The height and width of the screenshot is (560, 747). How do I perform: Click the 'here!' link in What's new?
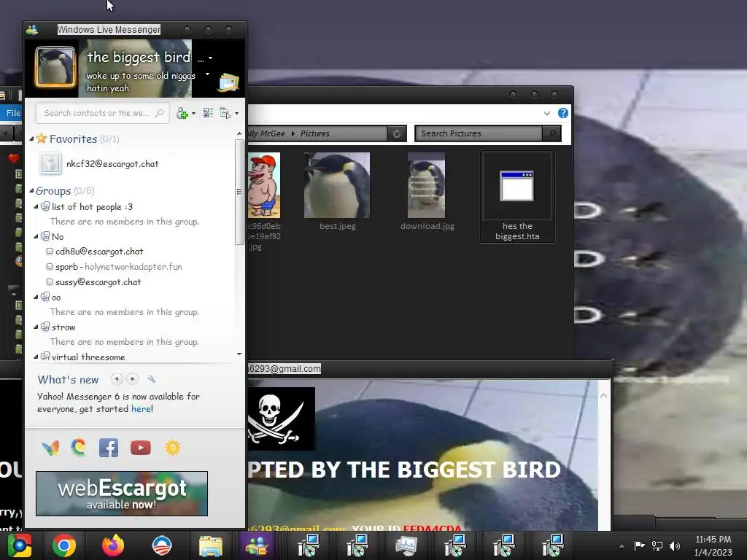[142, 409]
